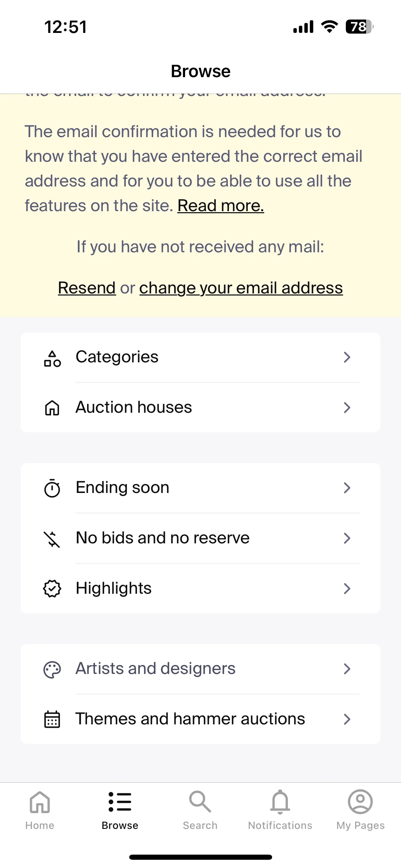Viewport: 401px width, 868px height.
Task: Open the Read more link
Action: click(221, 206)
